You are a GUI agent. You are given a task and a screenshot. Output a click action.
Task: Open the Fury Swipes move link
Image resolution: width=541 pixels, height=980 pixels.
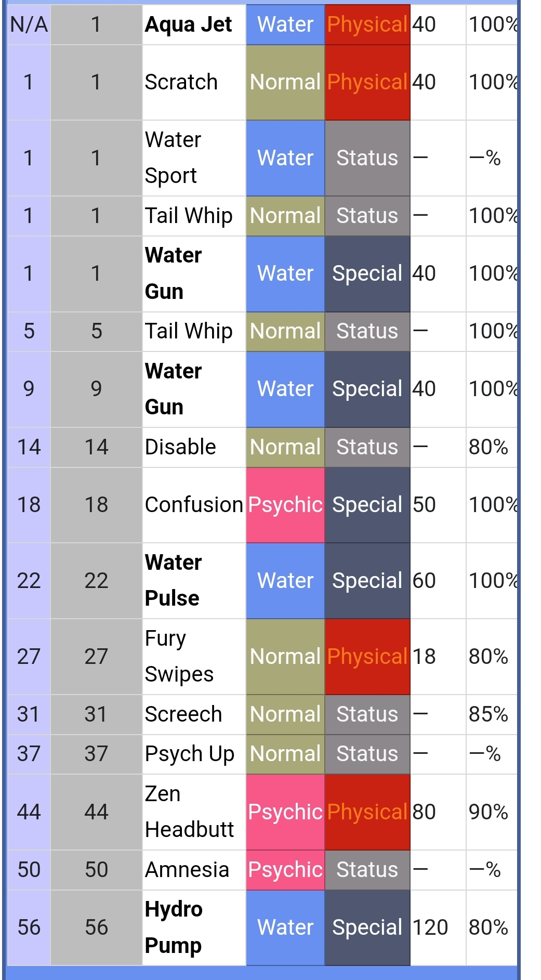tap(179, 656)
